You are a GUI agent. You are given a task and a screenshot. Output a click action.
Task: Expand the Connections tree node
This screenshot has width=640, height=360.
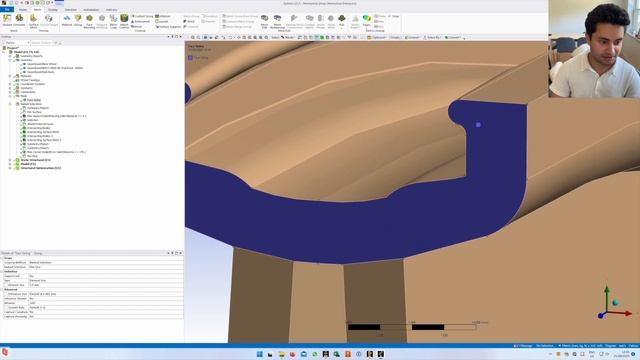[x=10, y=92]
